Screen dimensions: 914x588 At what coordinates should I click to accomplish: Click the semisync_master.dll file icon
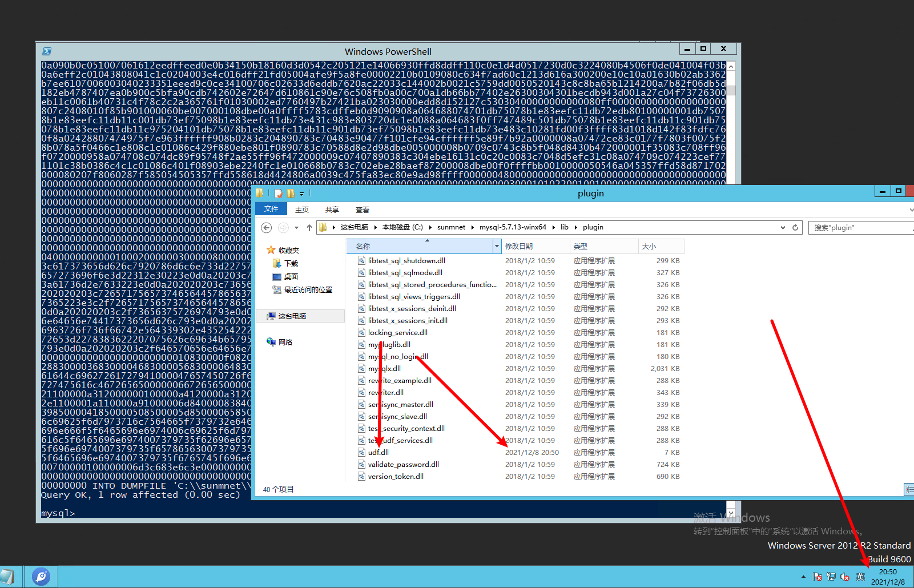click(361, 404)
